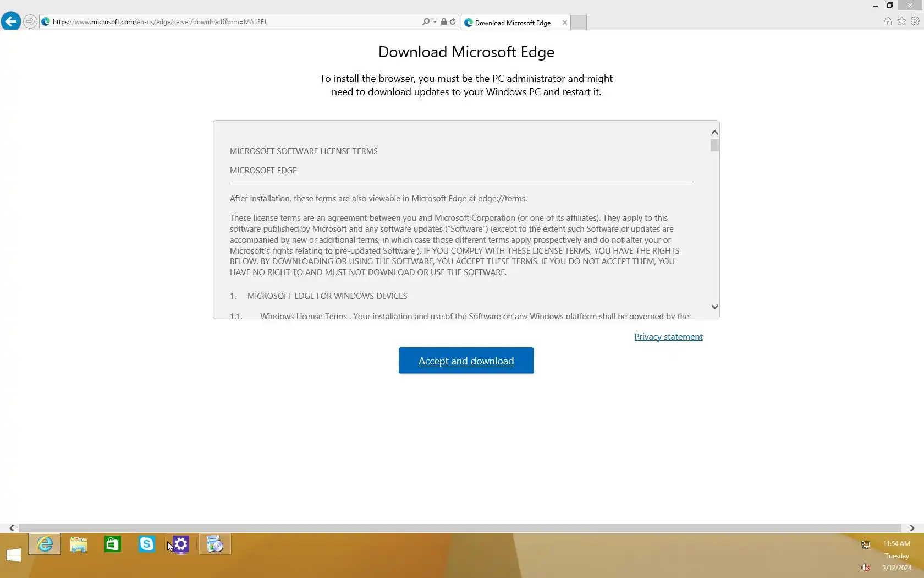Click the line mentioning edge://terms
Image resolution: width=924 pixels, height=578 pixels.
(378, 199)
